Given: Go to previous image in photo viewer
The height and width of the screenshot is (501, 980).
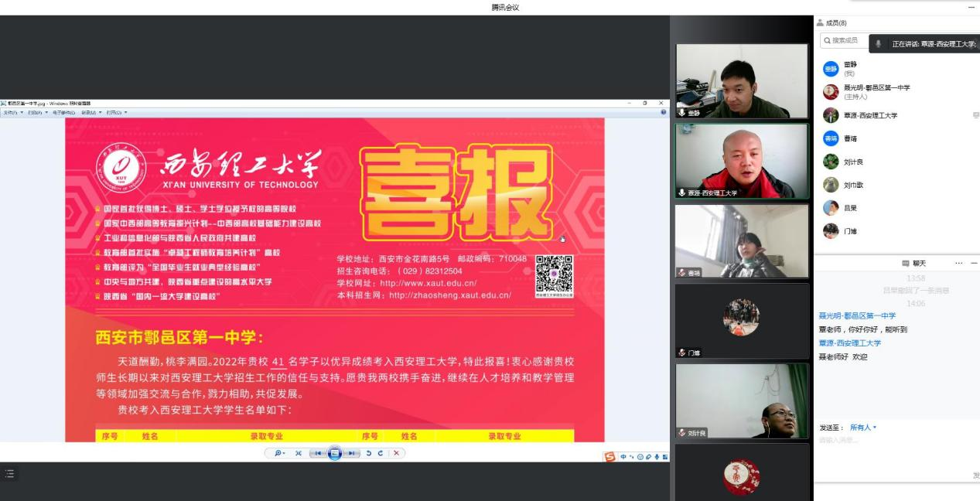Looking at the screenshot, I should pyautogui.click(x=319, y=453).
